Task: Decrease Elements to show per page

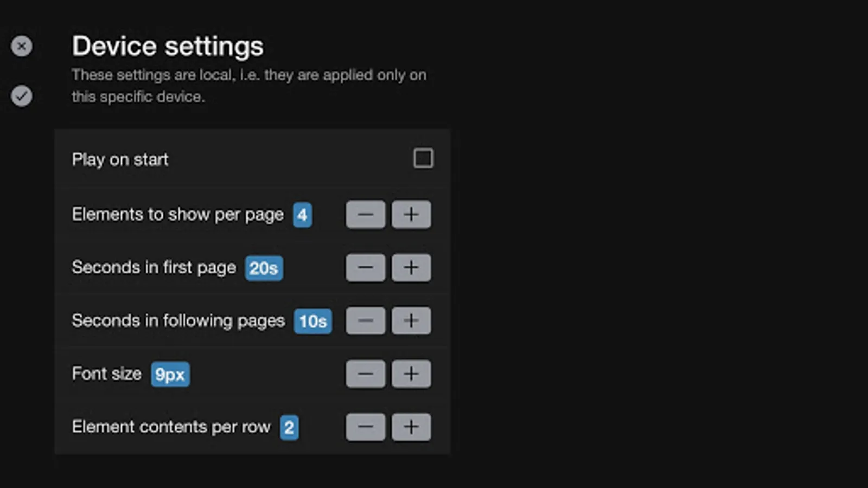Action: click(366, 214)
